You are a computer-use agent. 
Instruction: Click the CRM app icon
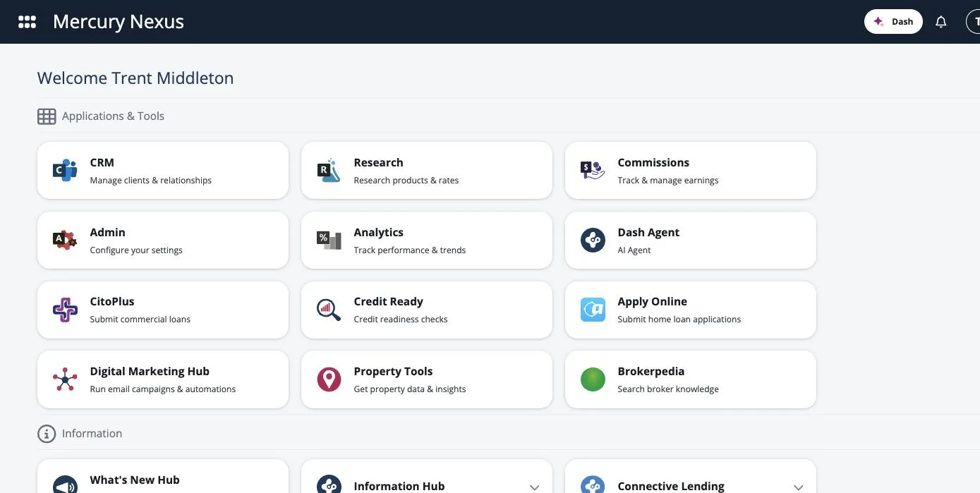[65, 170]
